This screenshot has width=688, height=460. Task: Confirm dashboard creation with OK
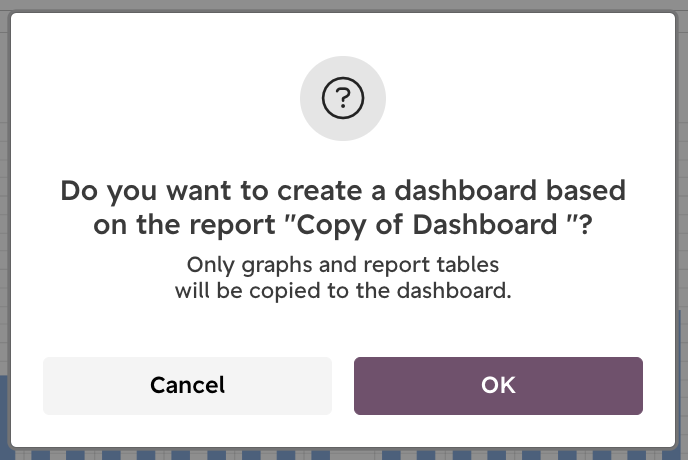(x=498, y=385)
